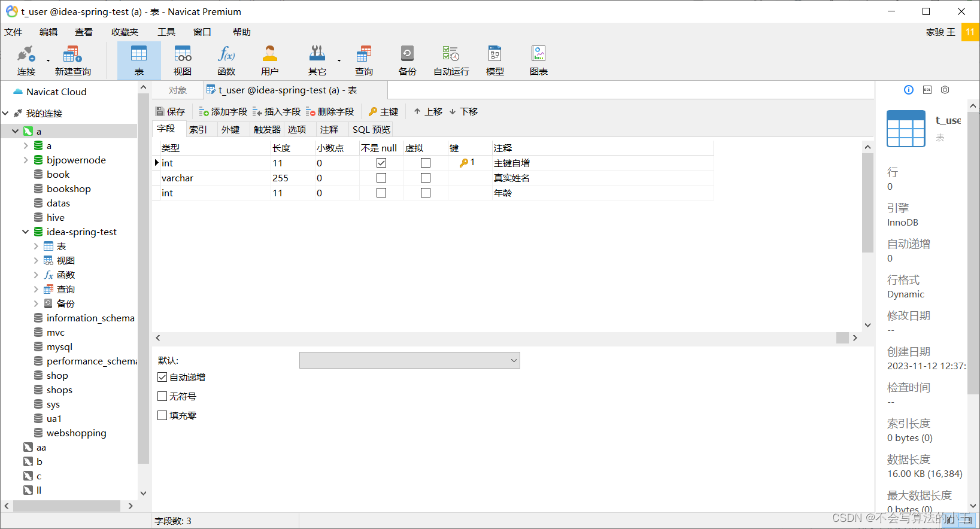Uncheck the 自动递增 checkbox
Viewport: 980px width, 529px height.
[x=162, y=377]
